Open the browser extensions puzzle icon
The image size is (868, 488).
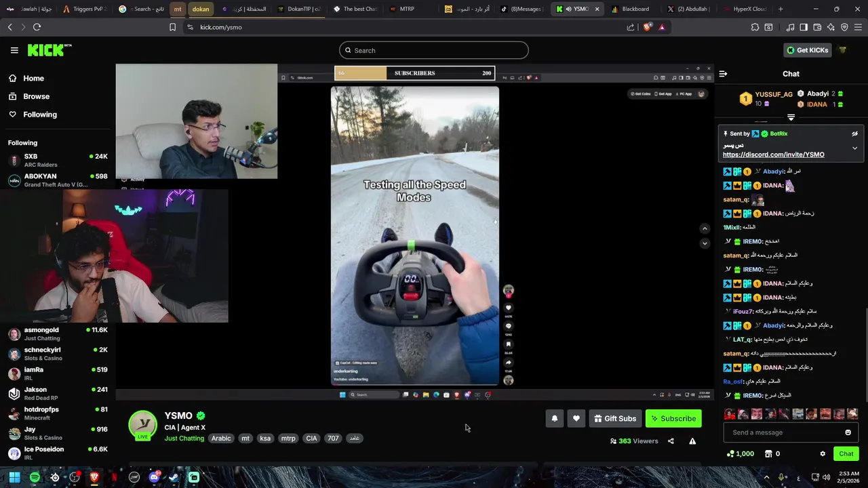pyautogui.click(x=755, y=27)
